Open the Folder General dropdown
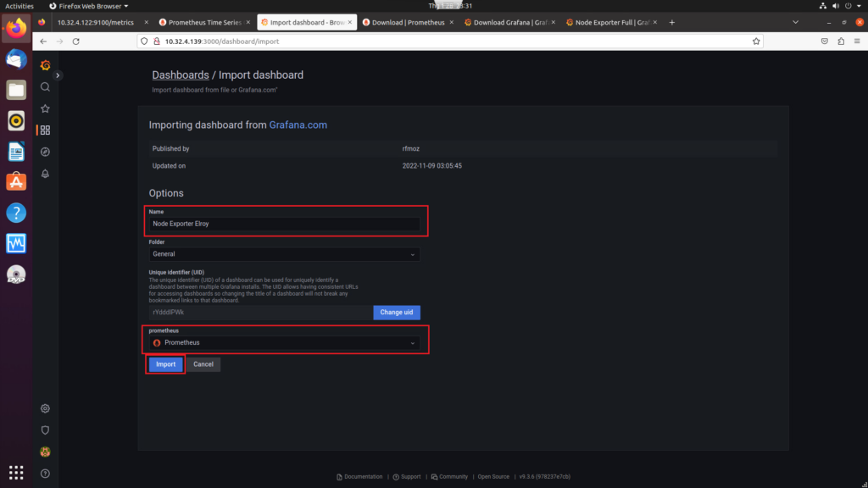Image resolution: width=868 pixels, height=488 pixels. 284,254
